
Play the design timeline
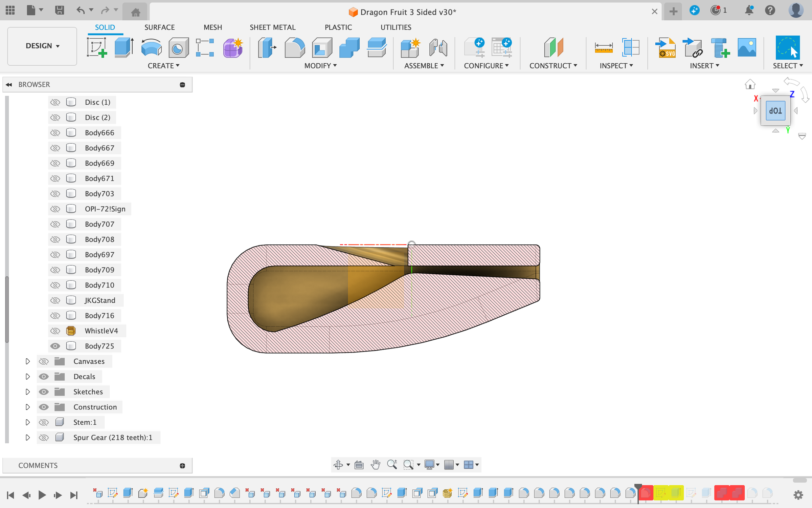(x=42, y=495)
